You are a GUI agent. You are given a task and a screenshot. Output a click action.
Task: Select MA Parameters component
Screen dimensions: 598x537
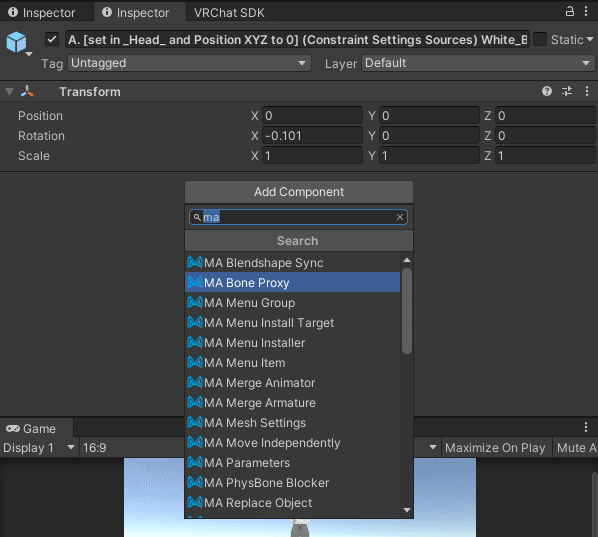click(293, 463)
